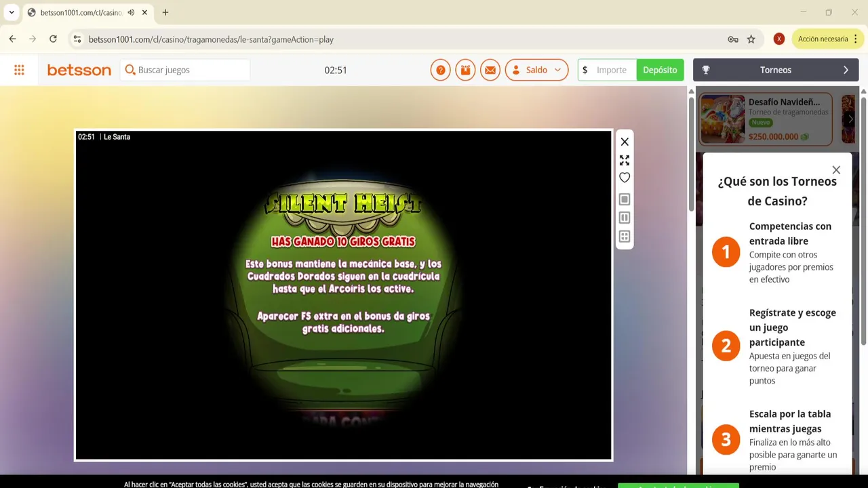Screen dimensions: 868x488
Task: Open a new browser tab
Action: [x=165, y=12]
